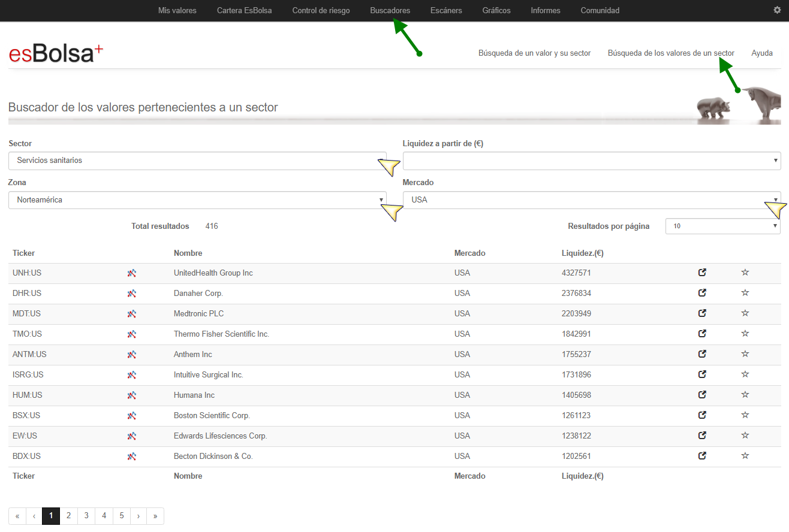
Task: Star Thermo Fisher Scientific as favorite
Action: tap(745, 334)
